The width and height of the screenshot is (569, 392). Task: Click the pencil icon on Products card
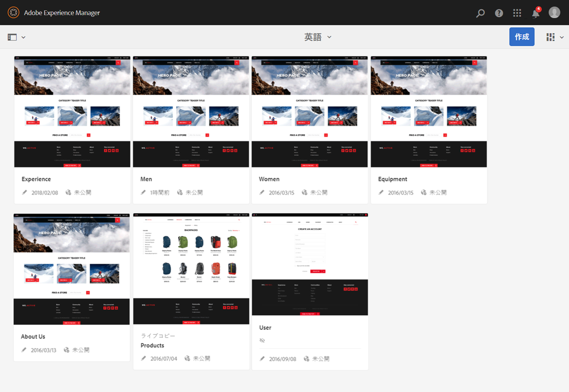(143, 358)
